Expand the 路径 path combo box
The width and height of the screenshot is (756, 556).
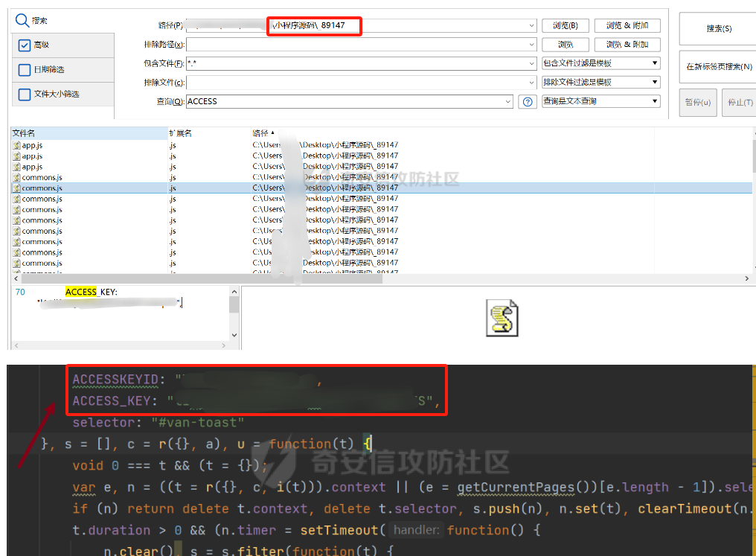[x=531, y=25]
